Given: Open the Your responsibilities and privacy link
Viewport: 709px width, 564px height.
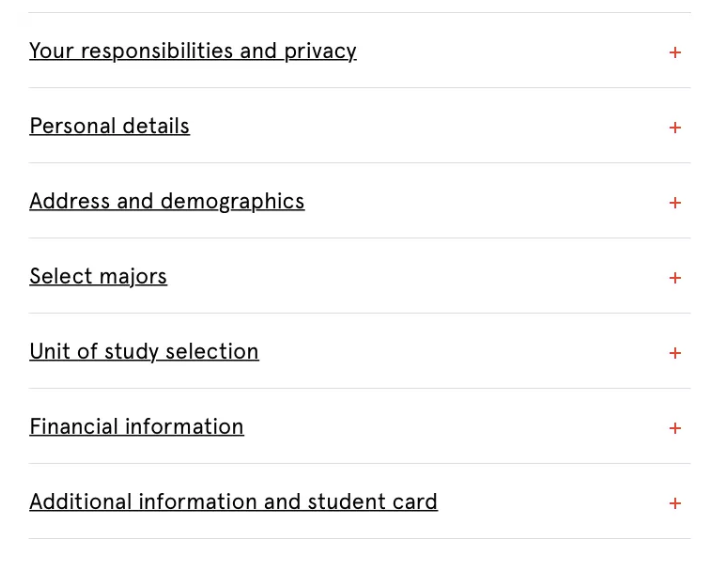Looking at the screenshot, I should (x=192, y=51).
